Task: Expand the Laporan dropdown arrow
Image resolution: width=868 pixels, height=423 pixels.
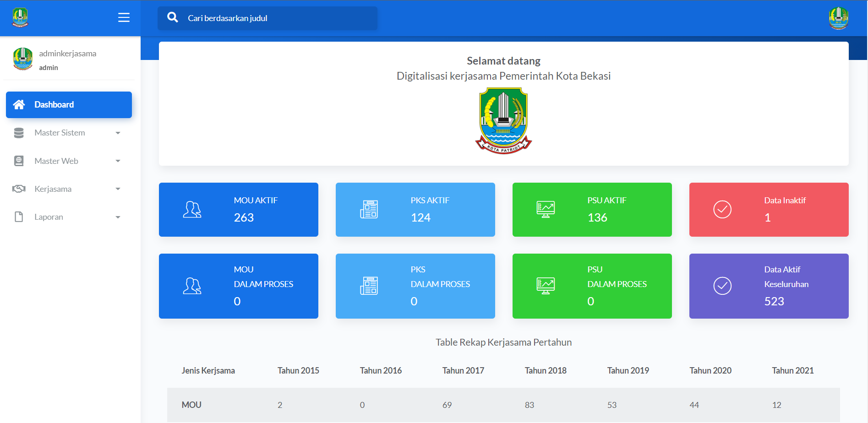Action: click(118, 217)
